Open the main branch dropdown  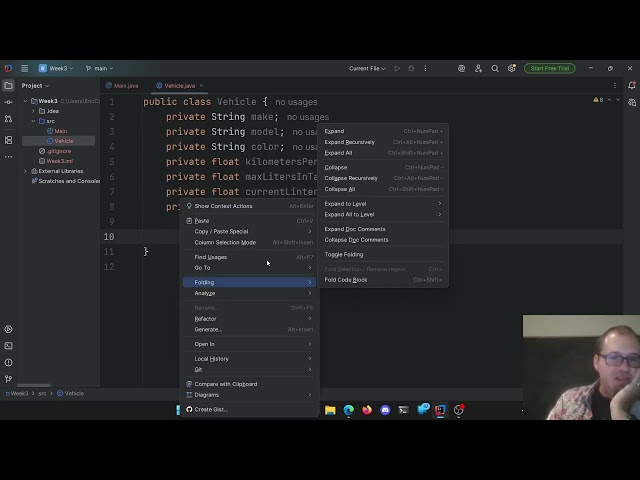click(99, 69)
